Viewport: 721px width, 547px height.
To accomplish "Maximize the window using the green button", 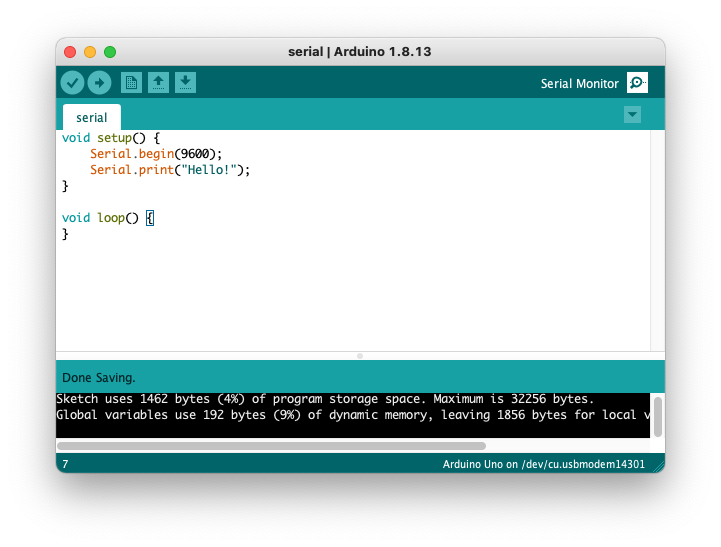I will tap(110, 52).
